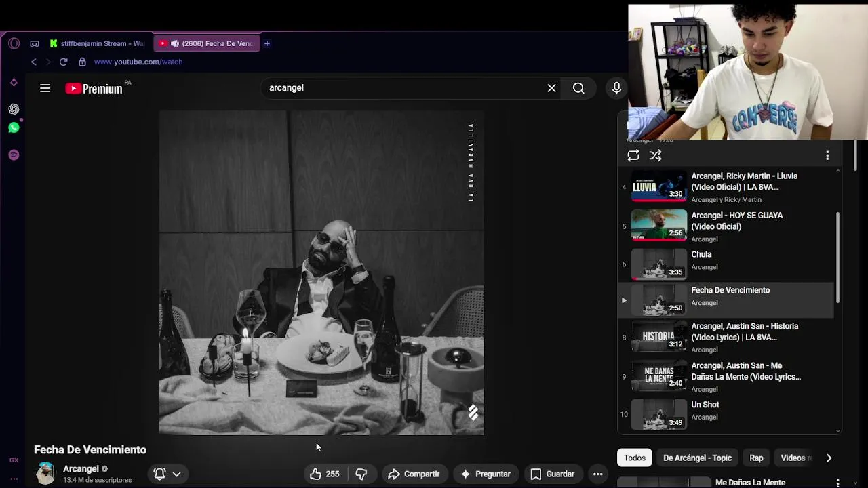Screen dimensions: 868x488
Task: Select the Videos filter chip
Action: tap(795, 457)
